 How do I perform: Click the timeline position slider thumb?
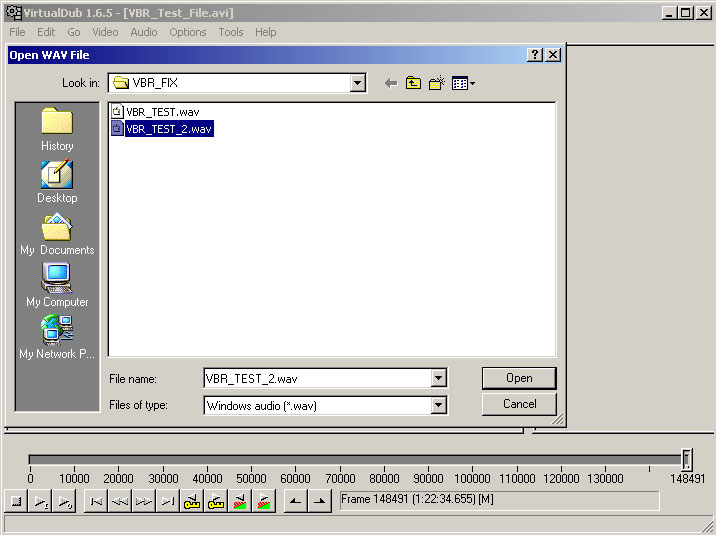687,459
